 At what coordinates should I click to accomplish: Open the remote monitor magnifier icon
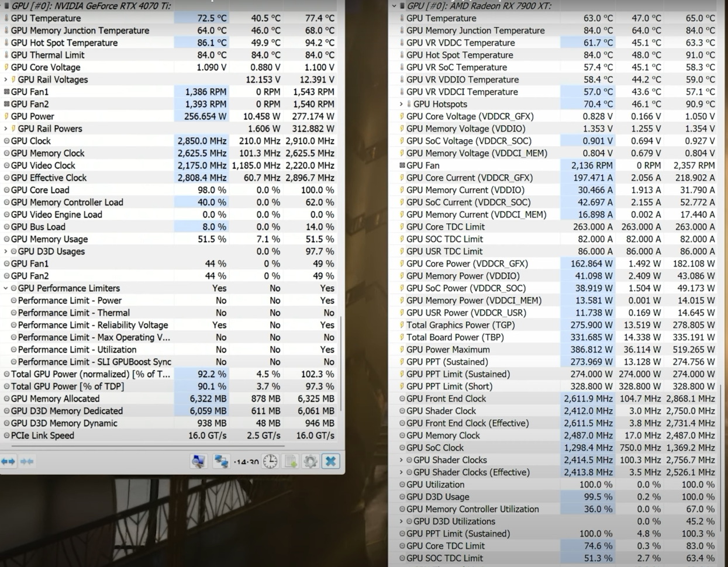click(x=198, y=461)
